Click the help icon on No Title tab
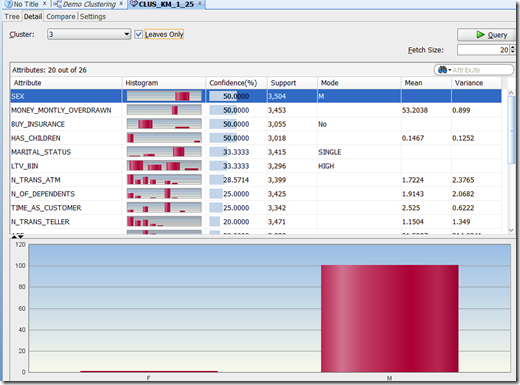The image size is (520, 385). 8,4
